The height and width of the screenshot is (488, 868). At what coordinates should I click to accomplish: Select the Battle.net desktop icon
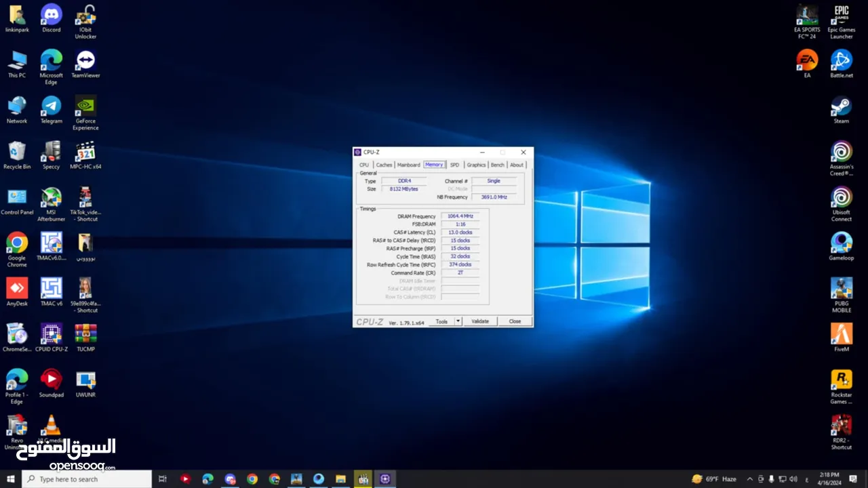(842, 64)
